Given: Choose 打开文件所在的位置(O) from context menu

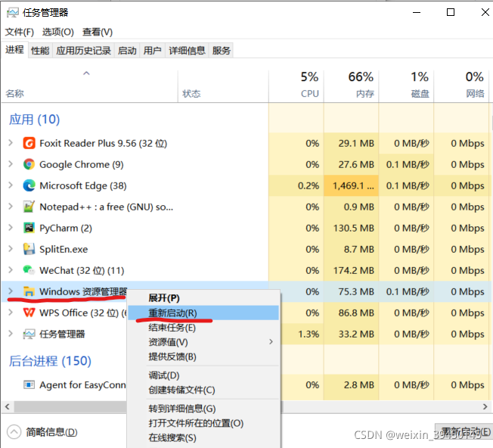Looking at the screenshot, I should click(x=203, y=423).
